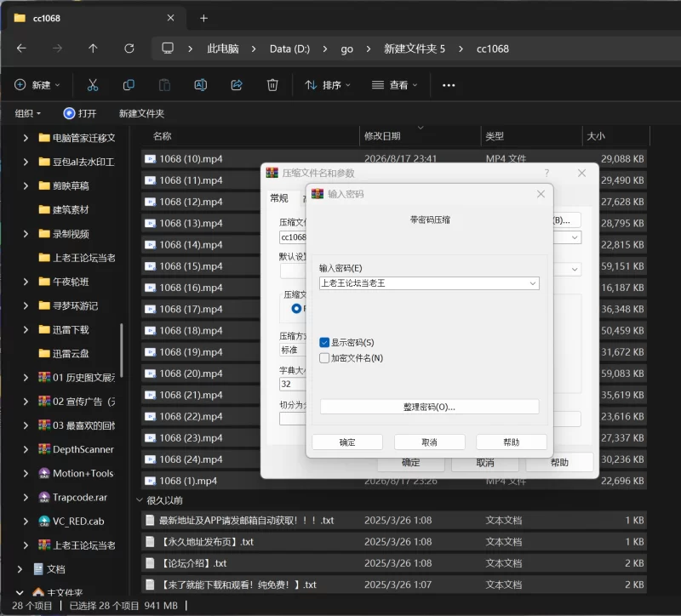Switch to the 常规 tab
Screen dimensions: 681x616
279,198
